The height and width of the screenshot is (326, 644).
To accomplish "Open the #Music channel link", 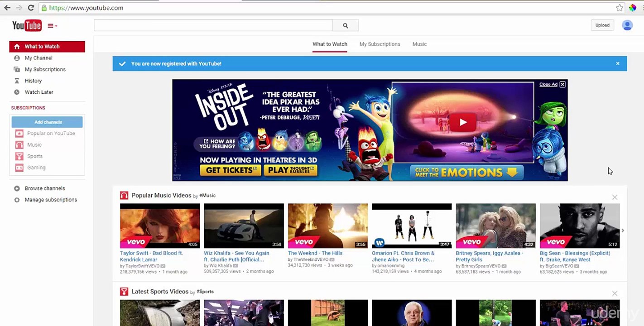I will click(207, 196).
